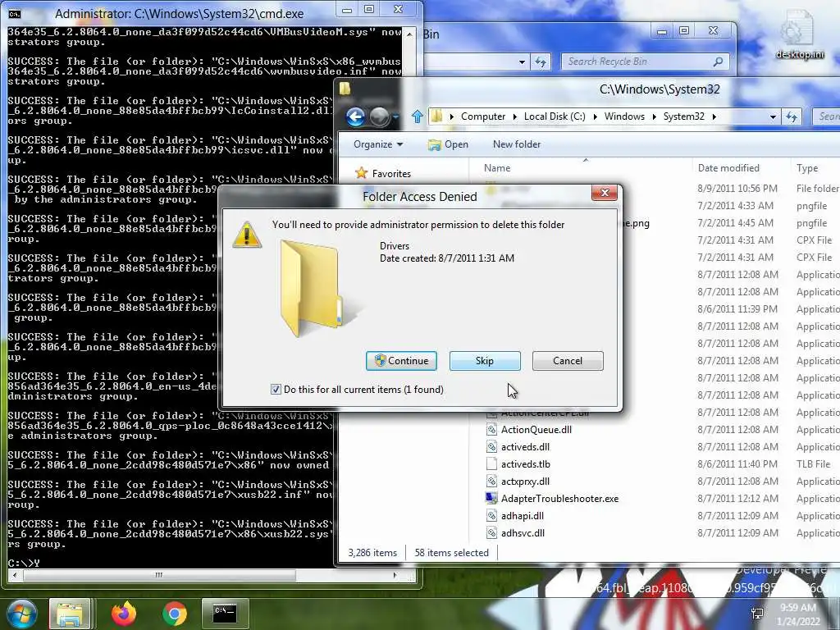The image size is (840, 630).
Task: Click the System32 window title bar icon
Action: (345, 89)
